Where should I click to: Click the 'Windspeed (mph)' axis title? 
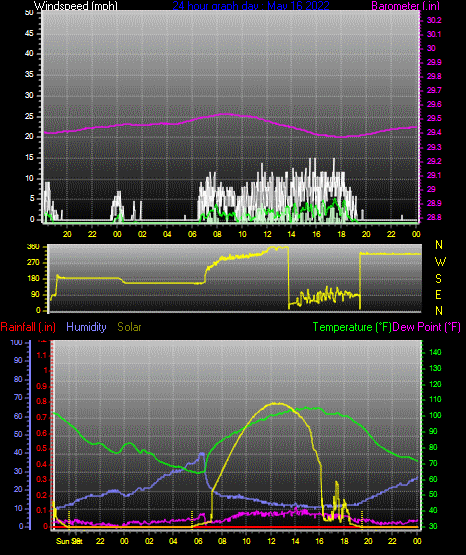(75, 6)
